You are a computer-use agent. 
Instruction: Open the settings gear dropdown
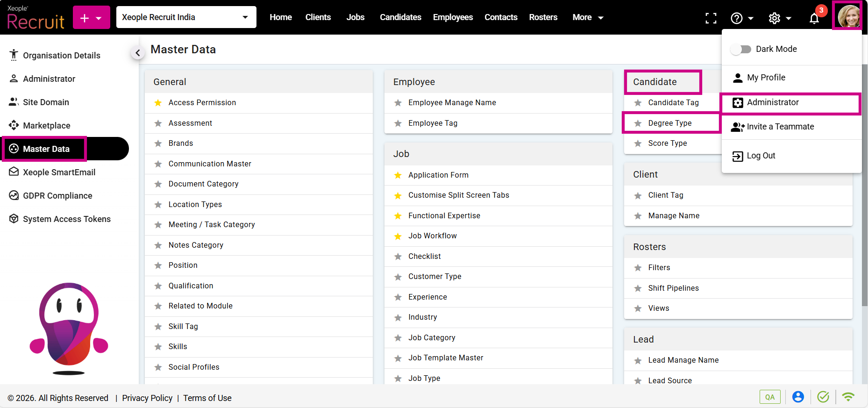coord(779,18)
